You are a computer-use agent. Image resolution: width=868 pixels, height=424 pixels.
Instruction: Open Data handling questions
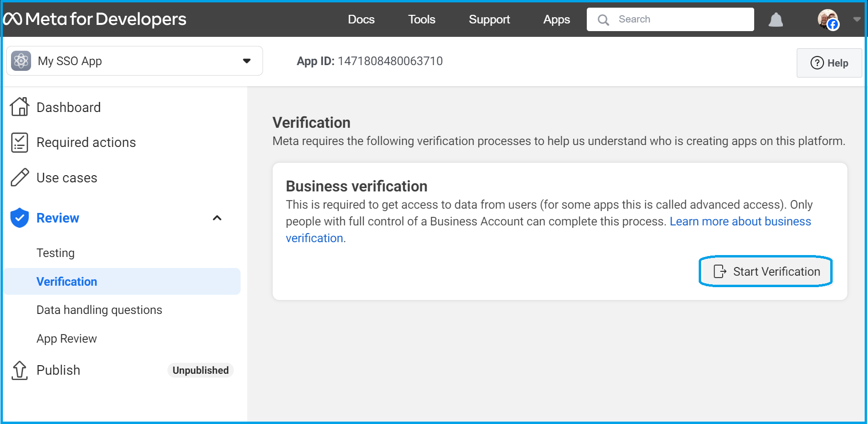coord(99,310)
